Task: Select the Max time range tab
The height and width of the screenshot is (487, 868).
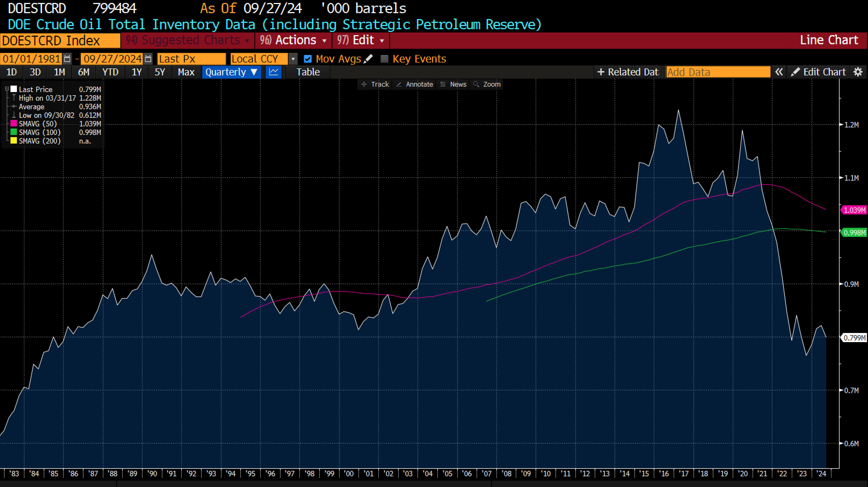Action: 186,72
